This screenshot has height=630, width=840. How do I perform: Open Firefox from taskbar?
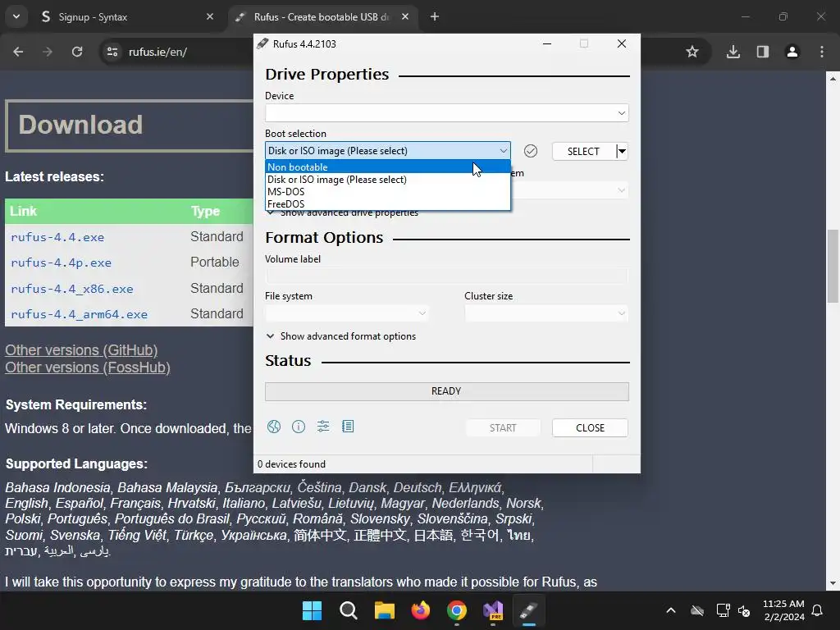421,610
